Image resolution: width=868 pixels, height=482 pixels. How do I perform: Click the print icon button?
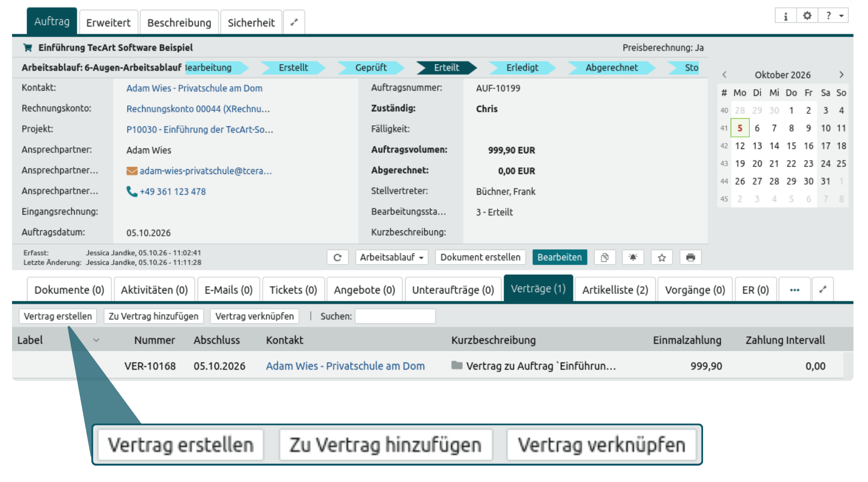coord(691,257)
